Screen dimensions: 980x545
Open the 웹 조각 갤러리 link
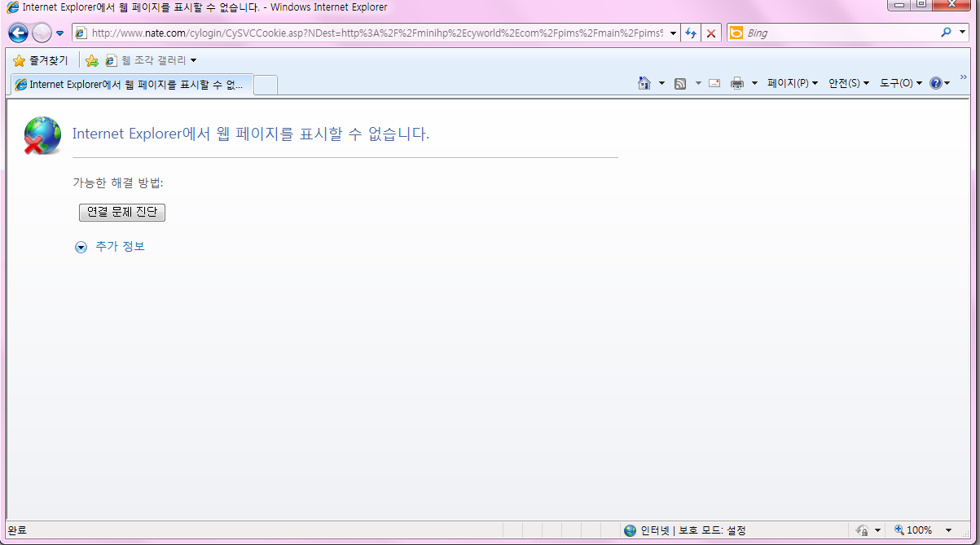click(x=146, y=60)
